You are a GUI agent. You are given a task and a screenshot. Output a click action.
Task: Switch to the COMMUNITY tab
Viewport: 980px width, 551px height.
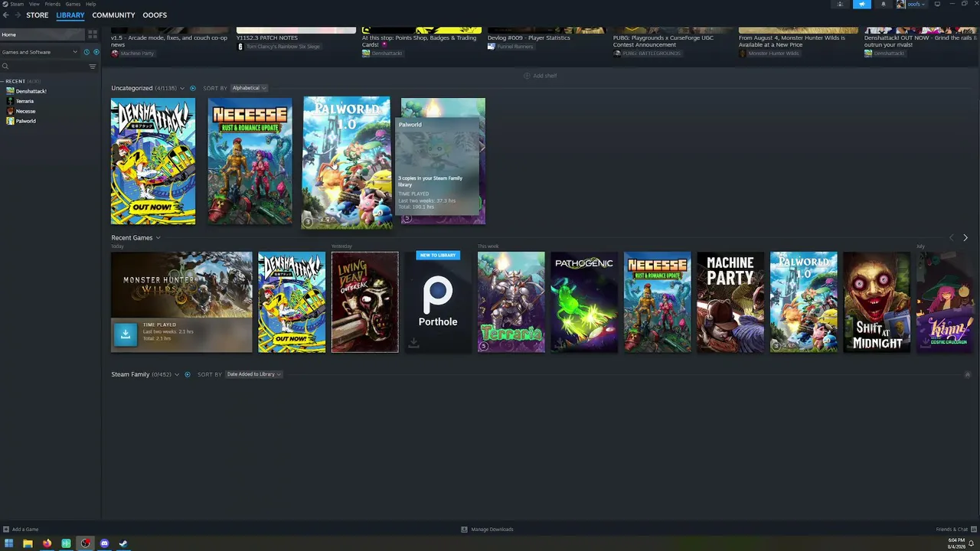tap(113, 15)
